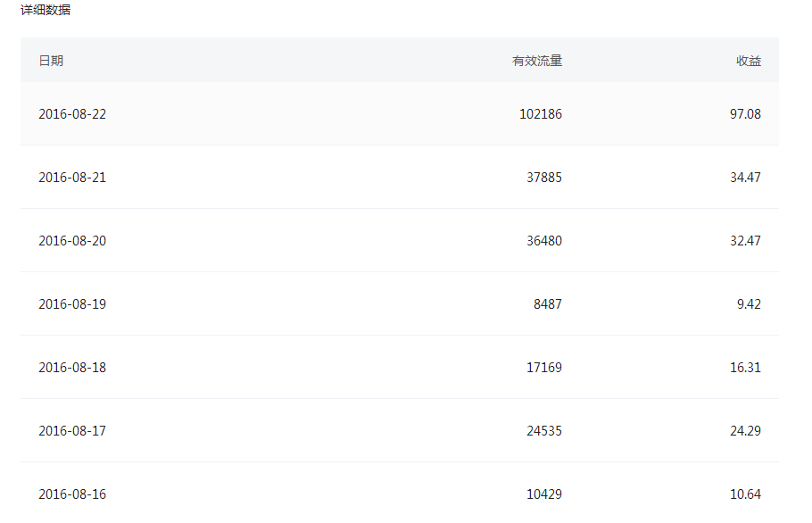Click the 9.42 revenue value
This screenshot has height=523, width=812.
749,304
